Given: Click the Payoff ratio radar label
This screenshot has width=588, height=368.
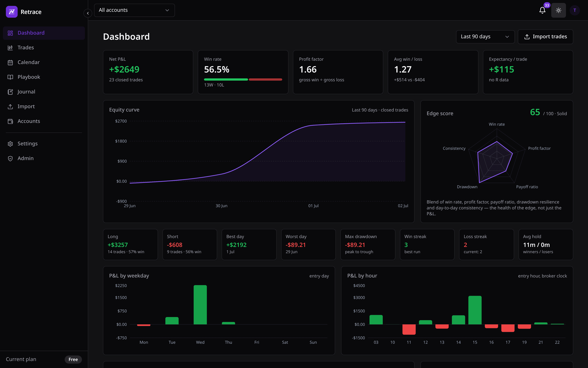Looking at the screenshot, I should [x=527, y=187].
